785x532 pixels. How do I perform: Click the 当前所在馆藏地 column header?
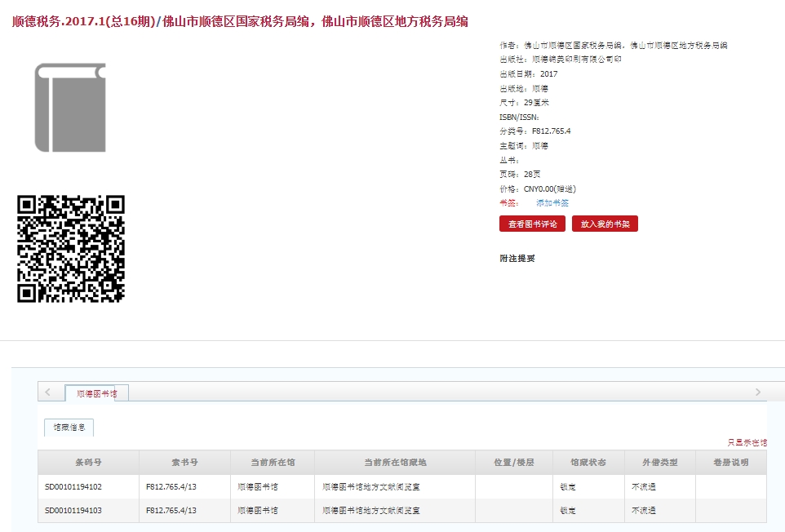point(395,463)
